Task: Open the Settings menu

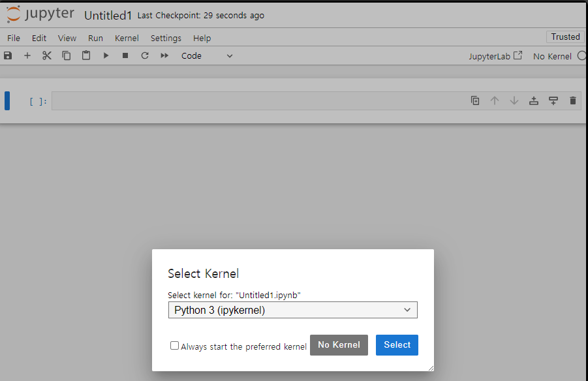Action: point(166,38)
